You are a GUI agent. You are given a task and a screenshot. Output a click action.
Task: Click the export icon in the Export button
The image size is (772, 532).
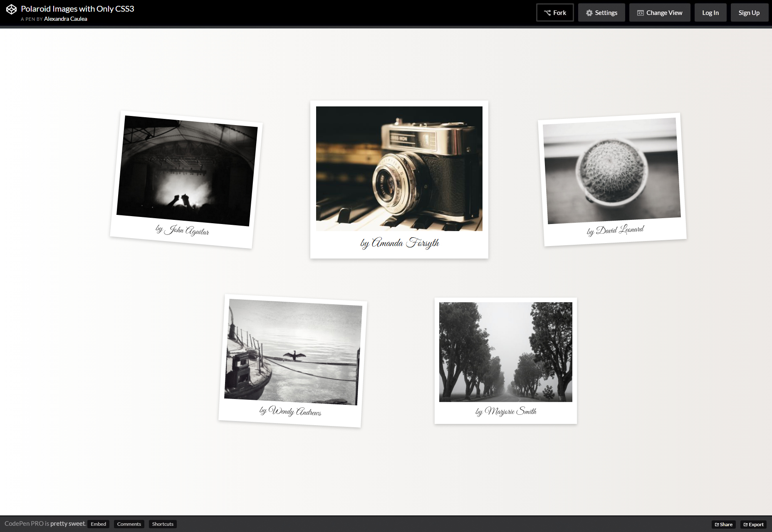coord(746,525)
